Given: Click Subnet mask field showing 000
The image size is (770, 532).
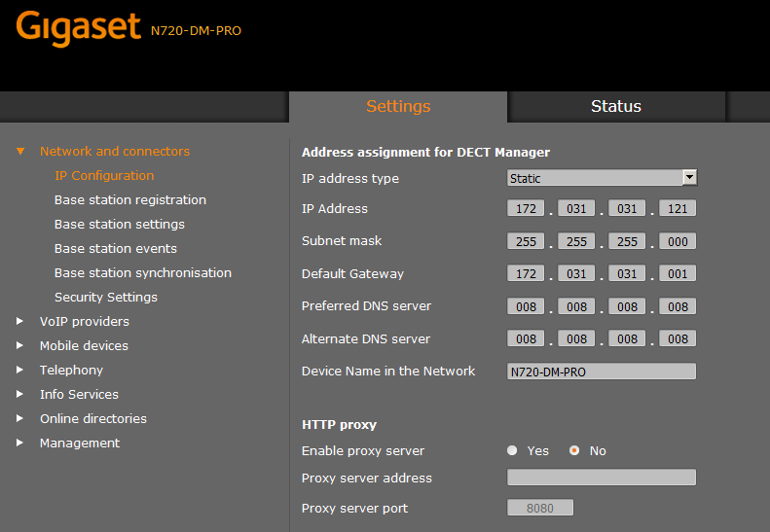Looking at the screenshot, I should [678, 241].
